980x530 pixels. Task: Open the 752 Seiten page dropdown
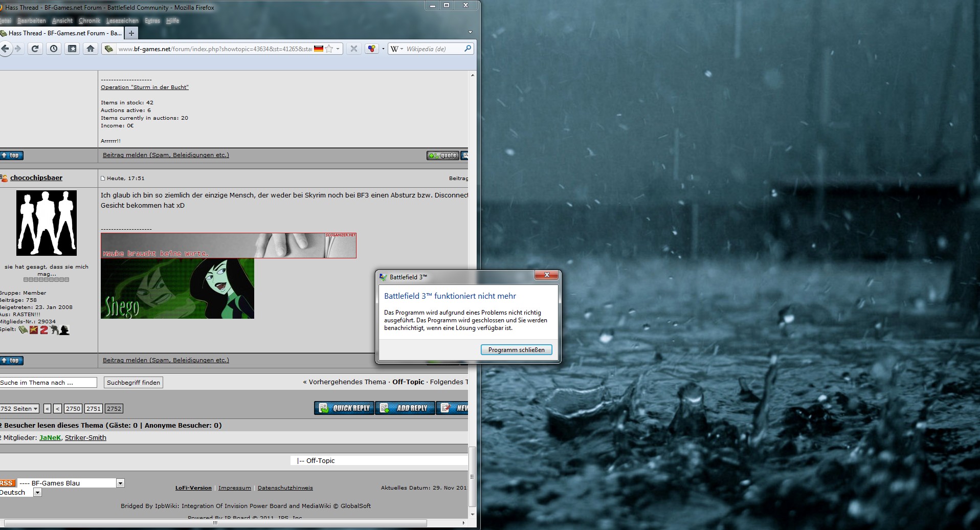(19, 409)
